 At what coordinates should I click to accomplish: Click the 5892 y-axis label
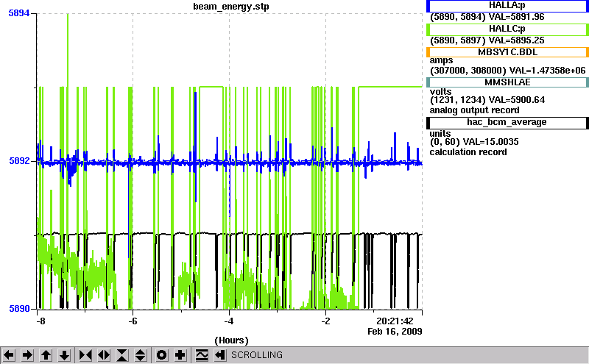[x=19, y=161]
